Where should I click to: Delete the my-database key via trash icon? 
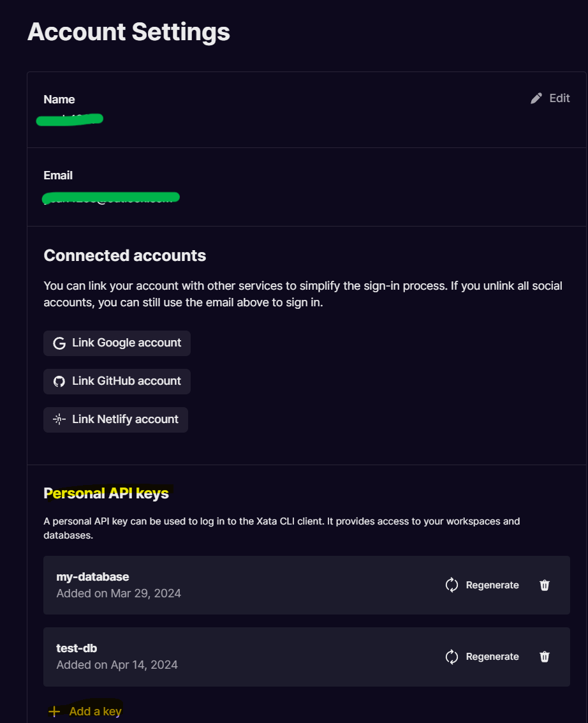click(545, 585)
